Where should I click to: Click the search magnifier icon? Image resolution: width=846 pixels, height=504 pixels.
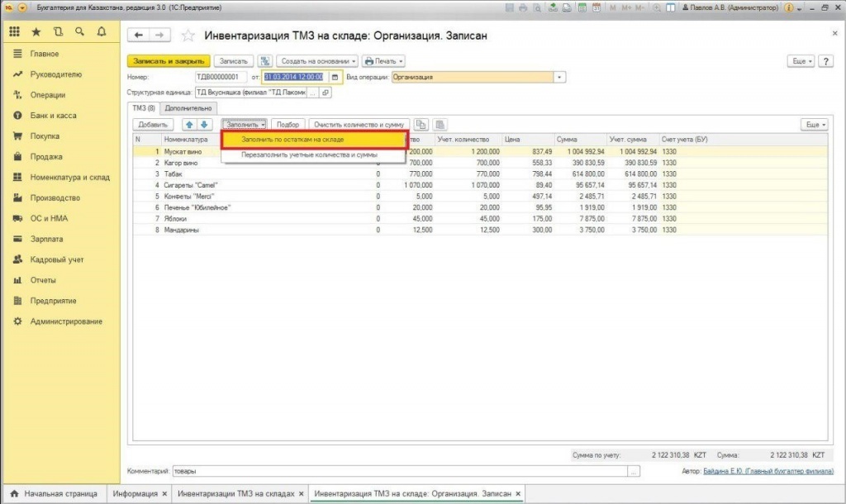(x=80, y=32)
